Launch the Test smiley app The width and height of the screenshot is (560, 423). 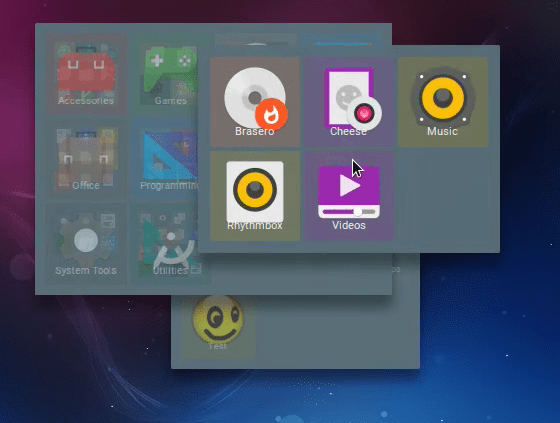click(x=218, y=326)
